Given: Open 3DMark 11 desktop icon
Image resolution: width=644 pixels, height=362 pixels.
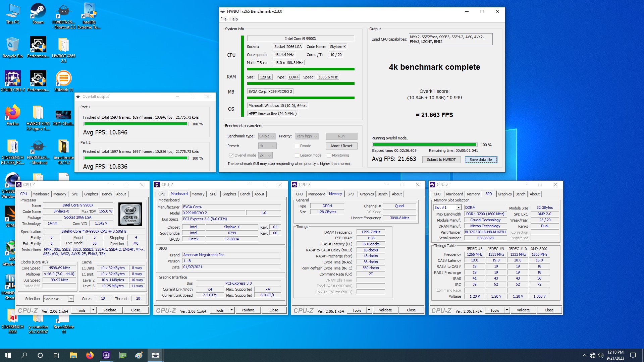Looking at the screenshot, I should (x=63, y=81).
